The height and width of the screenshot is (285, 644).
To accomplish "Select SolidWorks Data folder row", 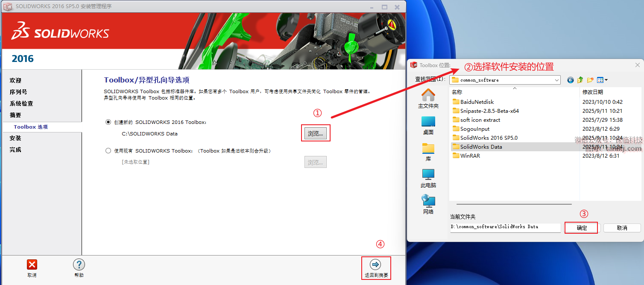I will point(547,147).
